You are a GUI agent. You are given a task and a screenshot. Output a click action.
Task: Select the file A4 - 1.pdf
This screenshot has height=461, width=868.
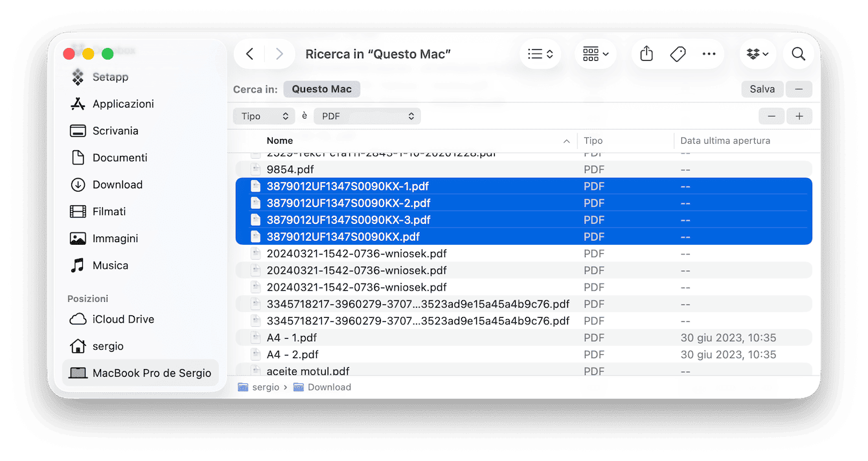click(523, 338)
